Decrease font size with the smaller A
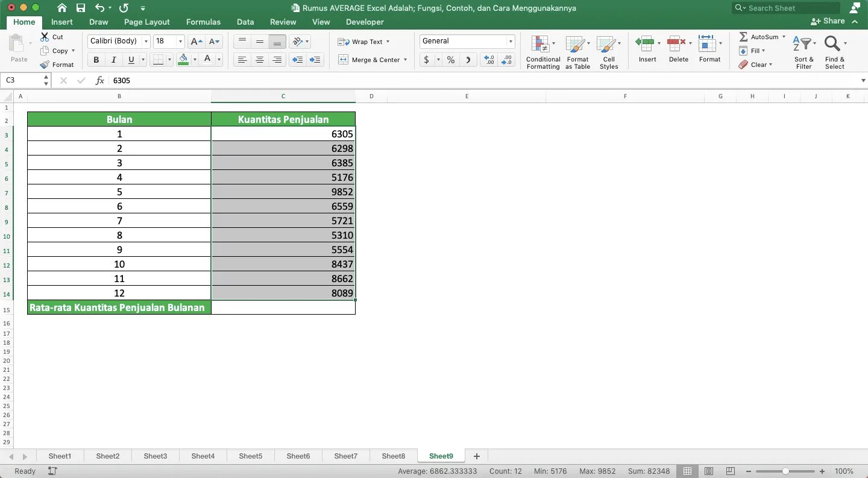 [215, 42]
